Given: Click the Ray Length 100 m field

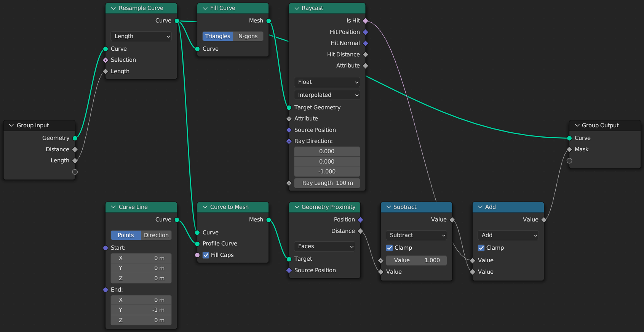Looking at the screenshot, I should click(327, 183).
